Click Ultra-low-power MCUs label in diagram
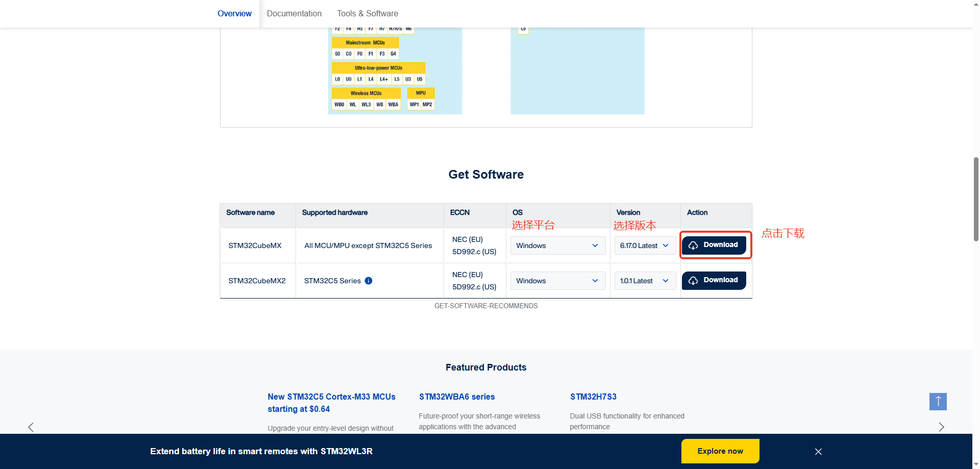 coord(378,68)
